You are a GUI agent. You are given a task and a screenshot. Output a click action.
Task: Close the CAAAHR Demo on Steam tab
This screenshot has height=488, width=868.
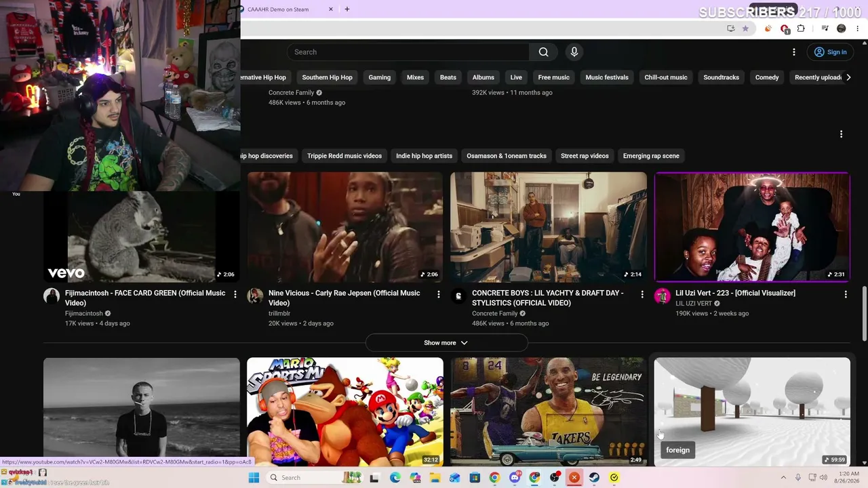(331, 9)
